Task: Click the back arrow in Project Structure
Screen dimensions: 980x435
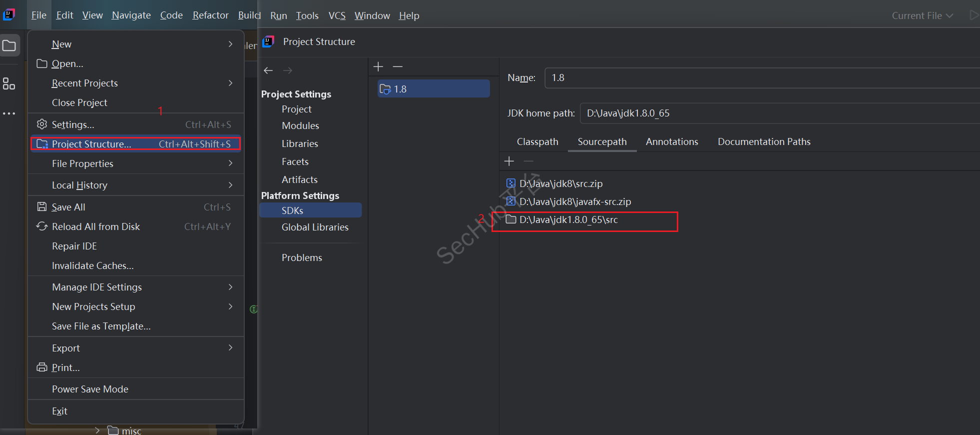Action: click(x=268, y=70)
